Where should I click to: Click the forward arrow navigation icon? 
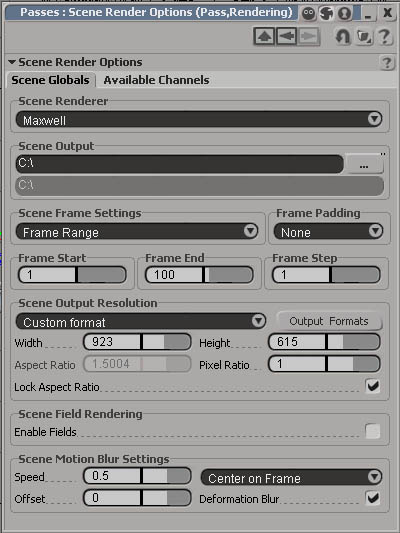coord(308,36)
